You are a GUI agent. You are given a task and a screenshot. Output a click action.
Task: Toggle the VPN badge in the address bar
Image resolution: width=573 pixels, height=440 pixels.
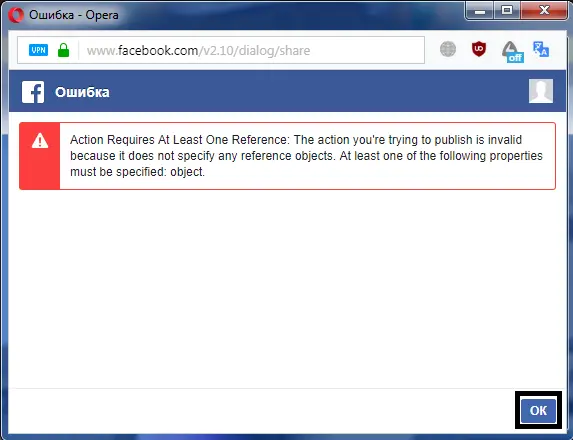click(x=38, y=50)
